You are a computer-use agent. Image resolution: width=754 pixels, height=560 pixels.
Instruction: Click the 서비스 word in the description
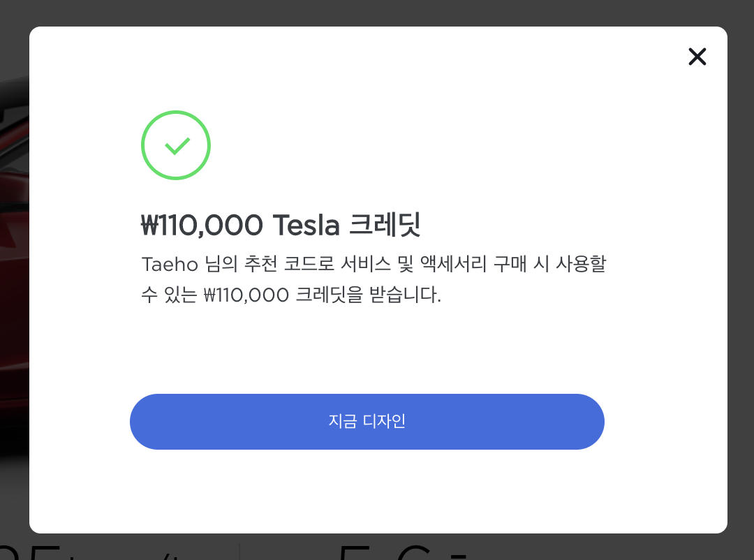[365, 264]
